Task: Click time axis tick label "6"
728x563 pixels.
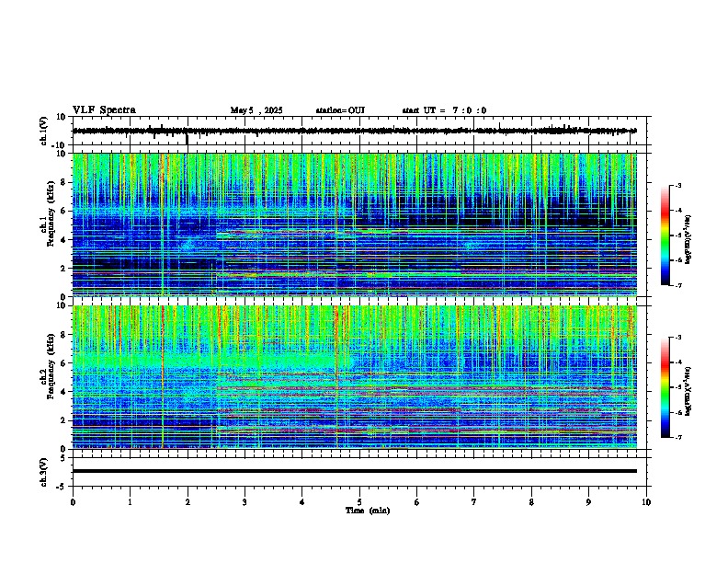Action: 417,502
